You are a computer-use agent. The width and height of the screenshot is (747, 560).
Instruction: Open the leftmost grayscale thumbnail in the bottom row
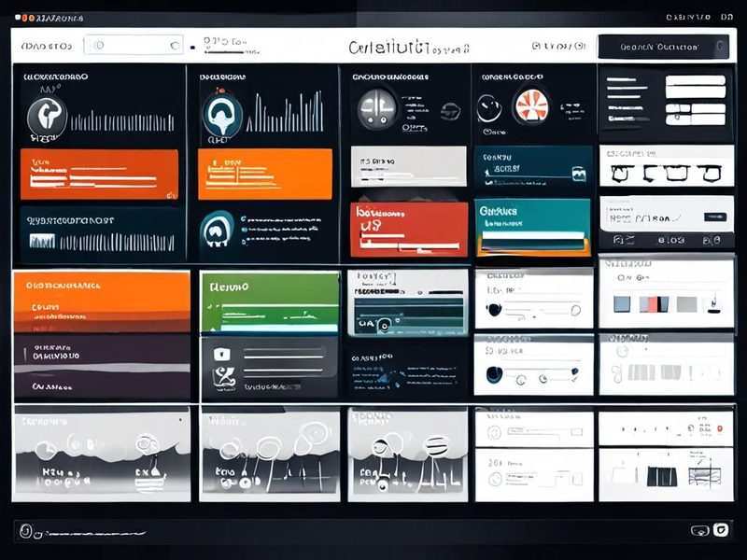point(102,454)
